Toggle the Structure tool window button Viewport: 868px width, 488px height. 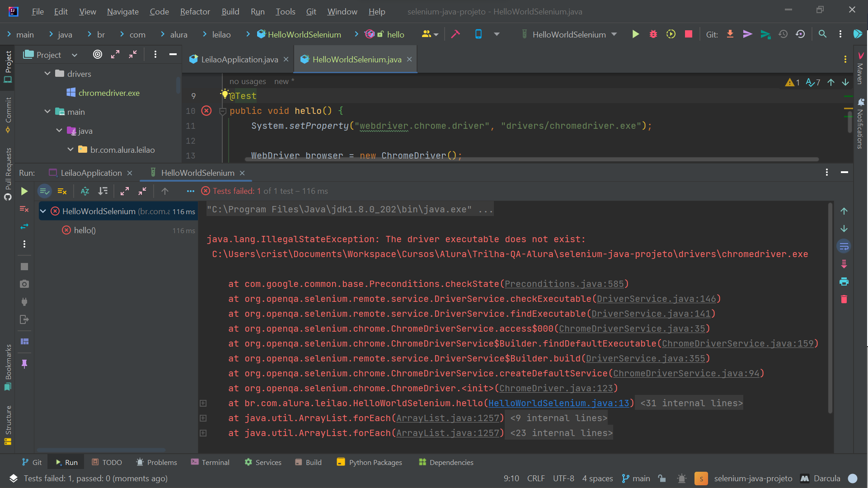[x=8, y=425]
